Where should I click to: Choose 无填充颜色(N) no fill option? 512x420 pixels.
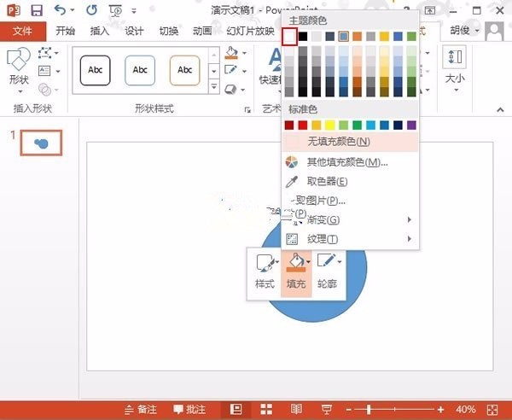coord(351,142)
